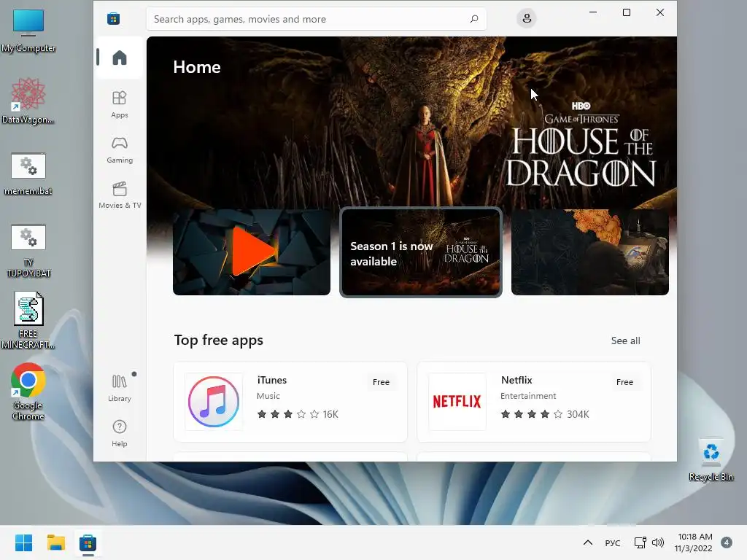The image size is (747, 560).
Task: Click the Netflix app title text
Action: tap(516, 380)
